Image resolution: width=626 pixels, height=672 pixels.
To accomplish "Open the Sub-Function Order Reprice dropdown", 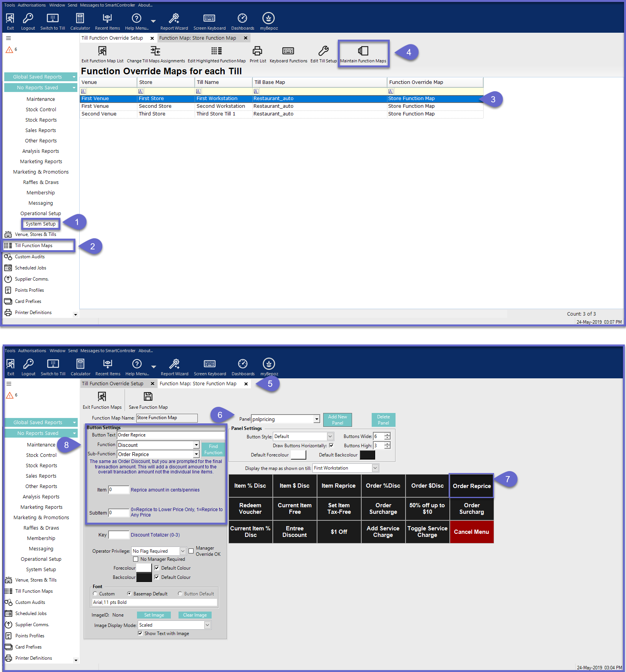I will 196,455.
